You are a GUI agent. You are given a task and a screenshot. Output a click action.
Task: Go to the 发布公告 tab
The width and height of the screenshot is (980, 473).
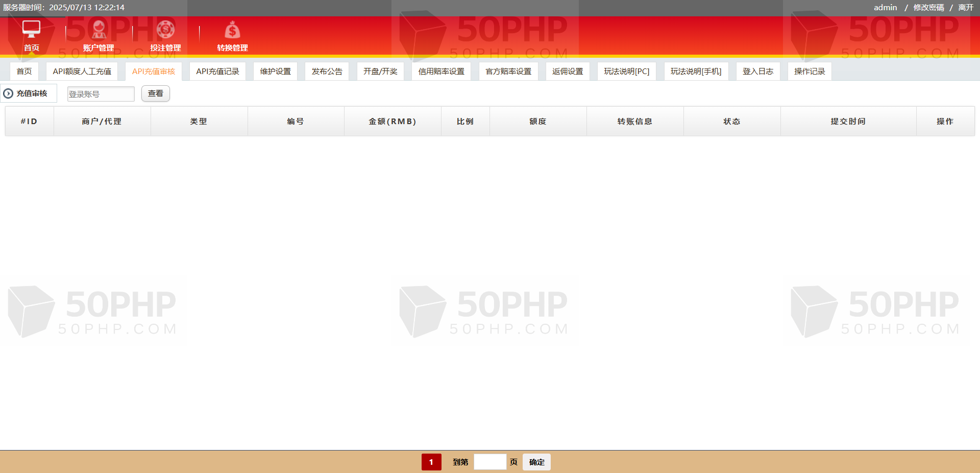coord(327,72)
